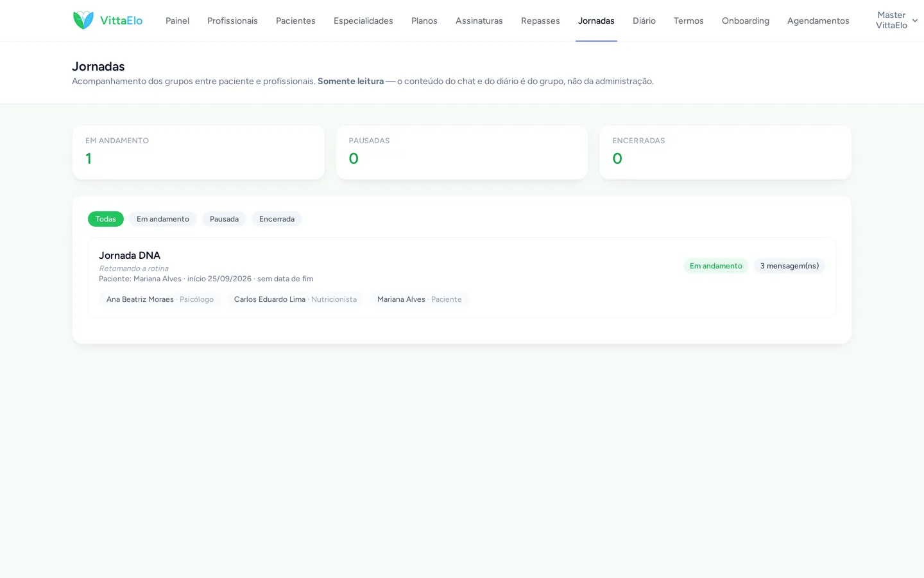Select the Todas filter chip
Image resolution: width=924 pixels, height=578 pixels.
point(106,219)
